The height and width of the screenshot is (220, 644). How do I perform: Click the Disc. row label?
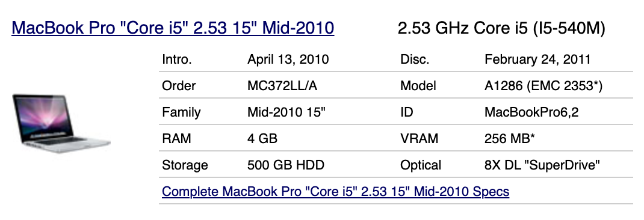point(415,59)
